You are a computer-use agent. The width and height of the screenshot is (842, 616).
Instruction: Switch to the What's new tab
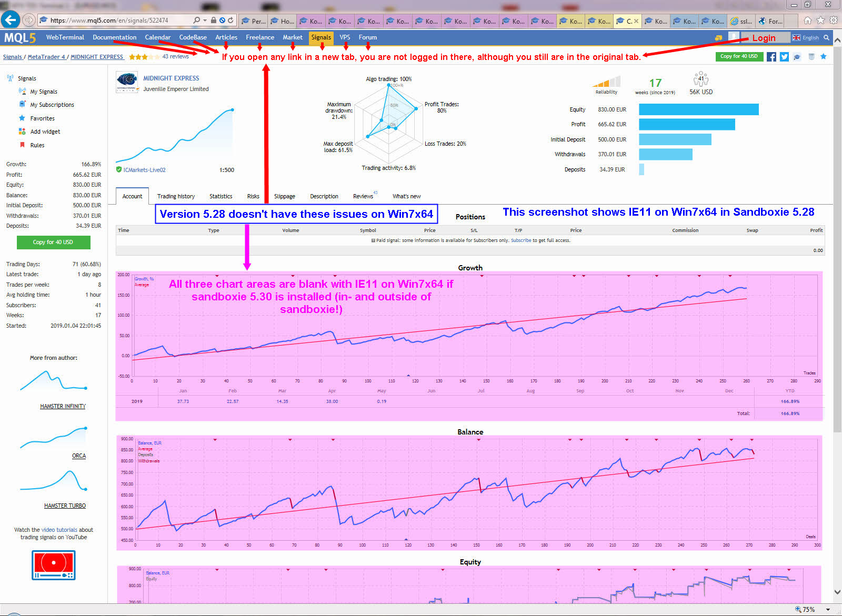click(x=407, y=196)
